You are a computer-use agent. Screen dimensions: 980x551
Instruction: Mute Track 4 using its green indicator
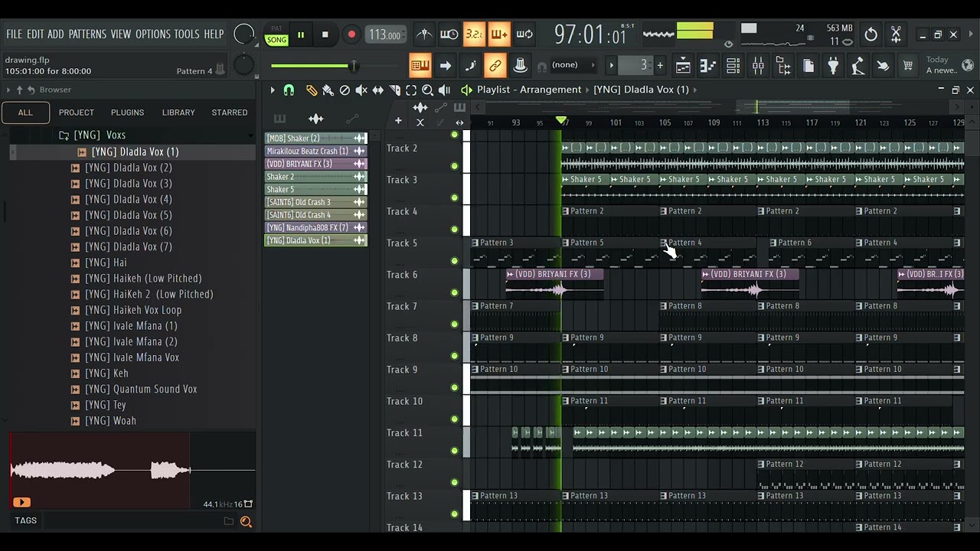[x=455, y=229]
